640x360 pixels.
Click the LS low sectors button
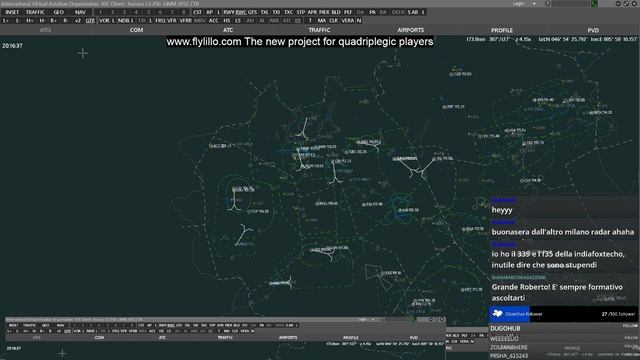pyautogui.click(x=238, y=20)
